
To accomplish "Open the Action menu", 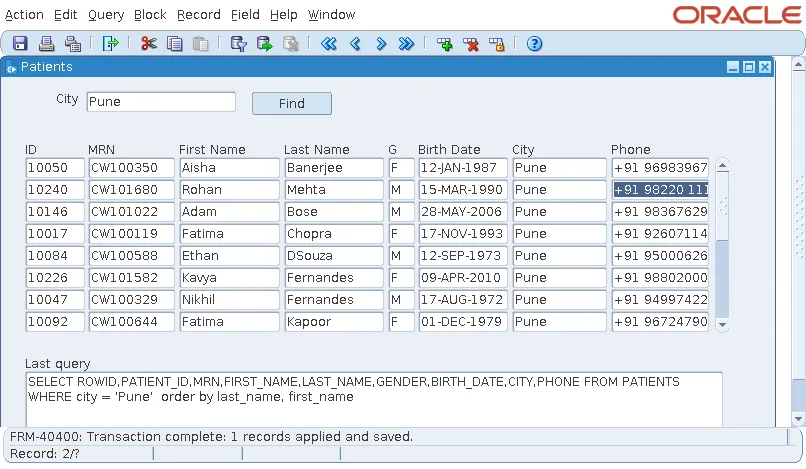I will 24,15.
